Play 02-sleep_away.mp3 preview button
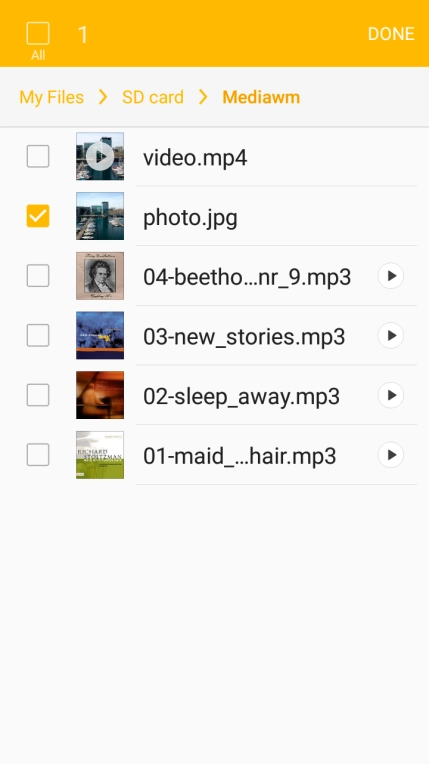This screenshot has height=764, width=429. point(391,395)
